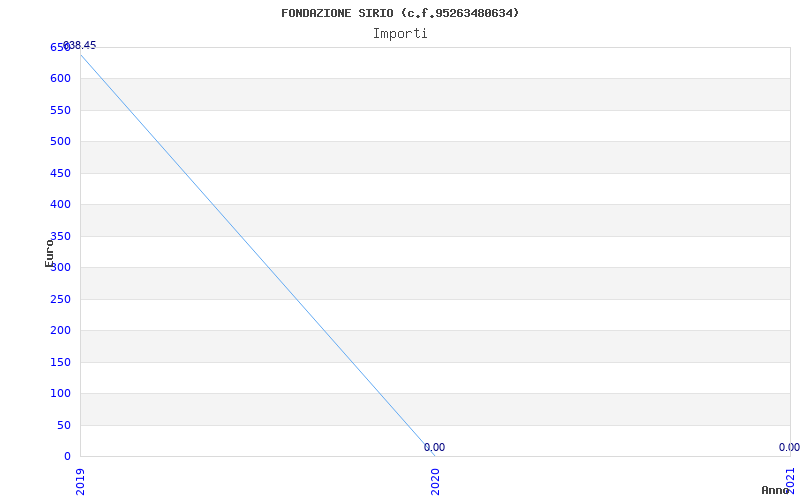Screen dimensions: 800x500
Task: Click the 0 y-axis tick label
Action: [67, 456]
